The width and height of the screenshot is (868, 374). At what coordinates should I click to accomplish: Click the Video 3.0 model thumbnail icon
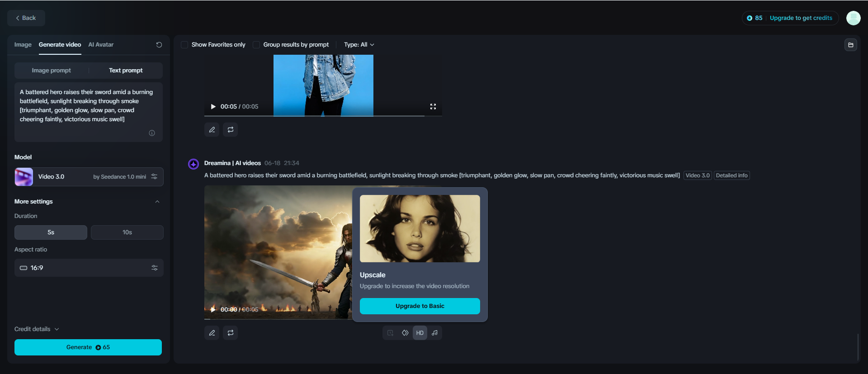click(x=24, y=177)
